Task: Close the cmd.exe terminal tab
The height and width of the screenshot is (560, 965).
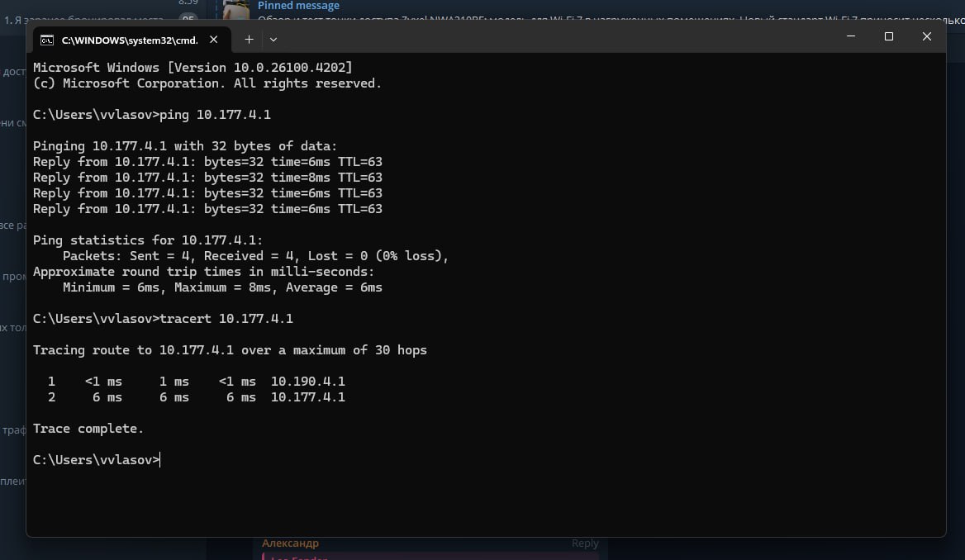Action: coord(213,40)
